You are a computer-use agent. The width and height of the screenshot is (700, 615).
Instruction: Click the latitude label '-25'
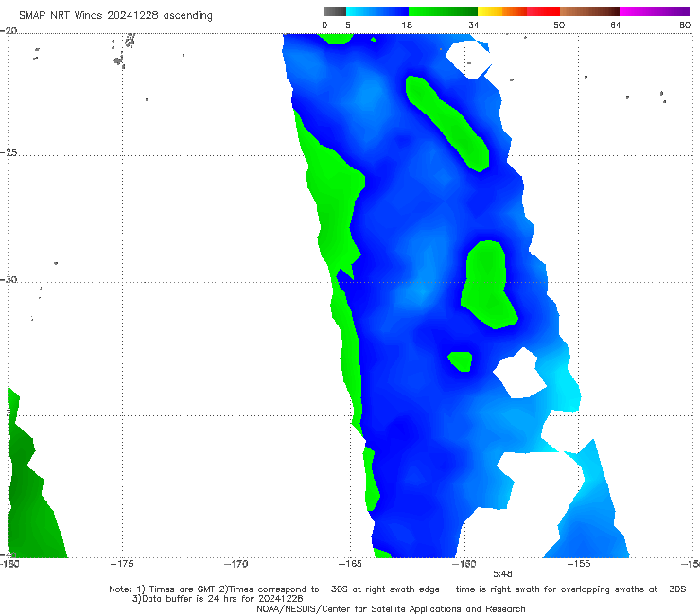coord(9,152)
